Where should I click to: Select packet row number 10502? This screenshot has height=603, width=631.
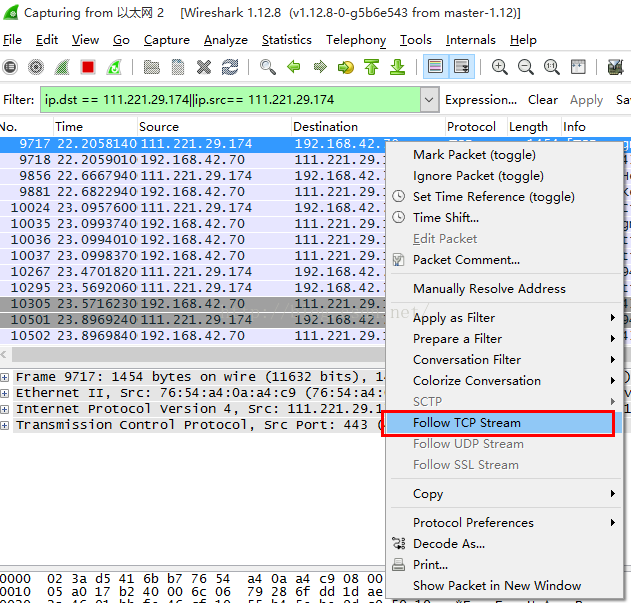pos(192,336)
